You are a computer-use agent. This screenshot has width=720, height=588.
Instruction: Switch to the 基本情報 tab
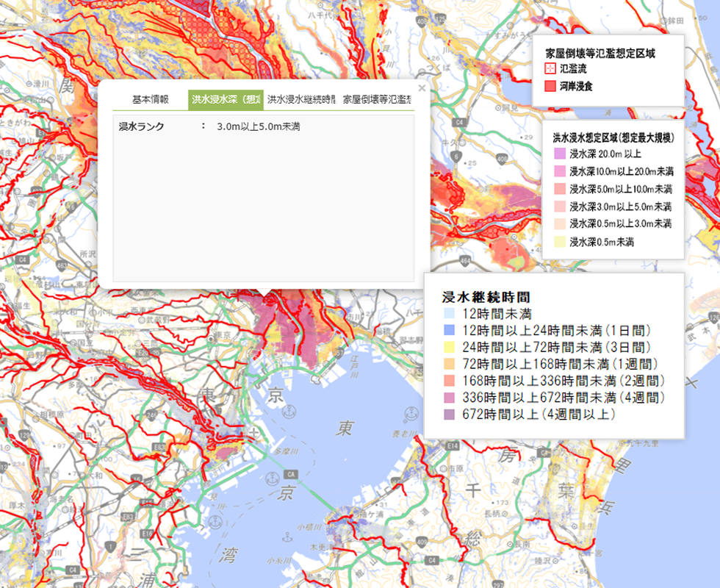click(x=150, y=99)
